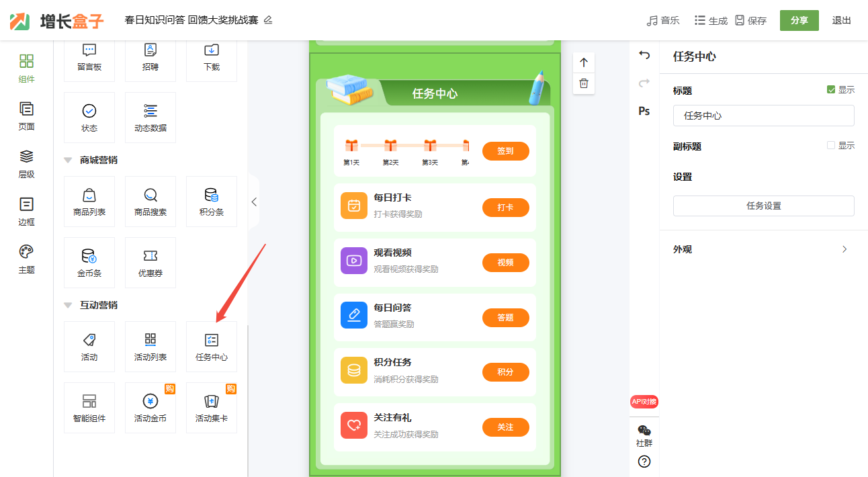Collapse the 商城营销 section
Image resolution: width=868 pixels, height=477 pixels.
[68, 160]
